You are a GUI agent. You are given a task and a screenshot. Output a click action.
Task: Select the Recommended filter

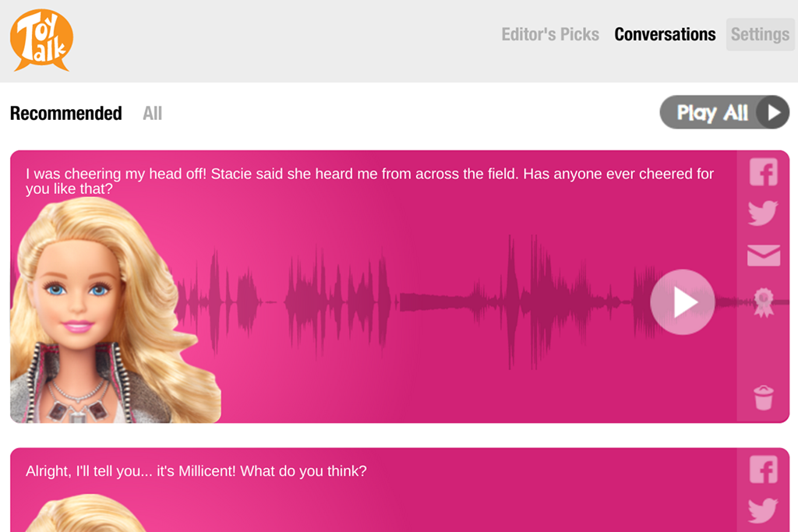(x=66, y=113)
